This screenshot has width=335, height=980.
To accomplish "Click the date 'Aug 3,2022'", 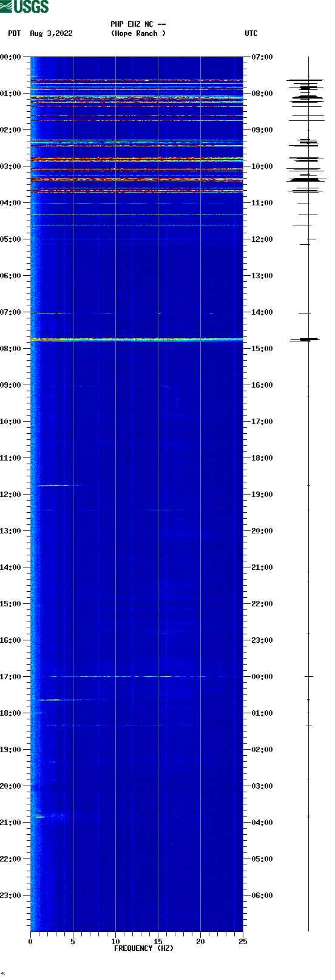I will pos(51,33).
